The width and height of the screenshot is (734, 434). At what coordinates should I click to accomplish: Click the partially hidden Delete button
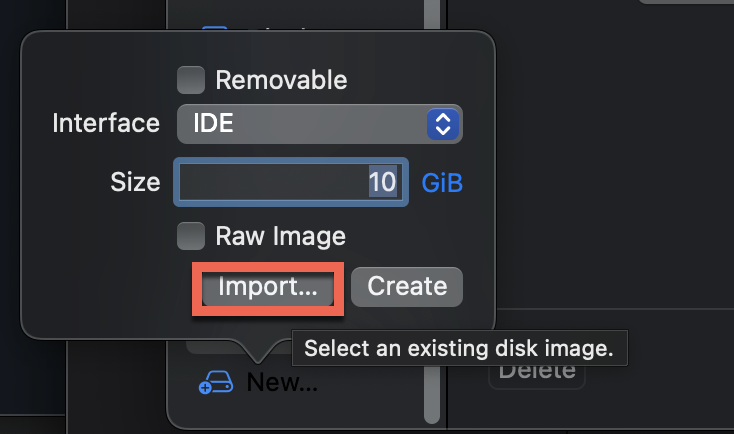point(536,371)
